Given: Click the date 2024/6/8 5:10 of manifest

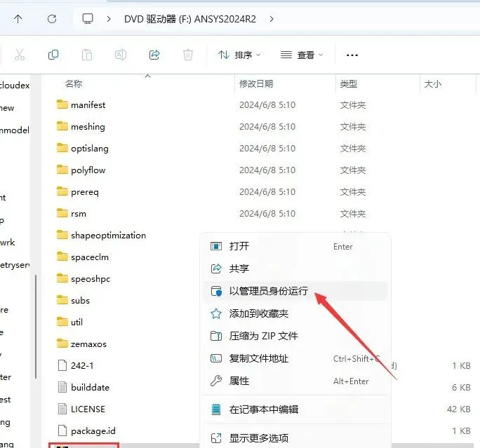Looking at the screenshot, I should [x=267, y=105].
